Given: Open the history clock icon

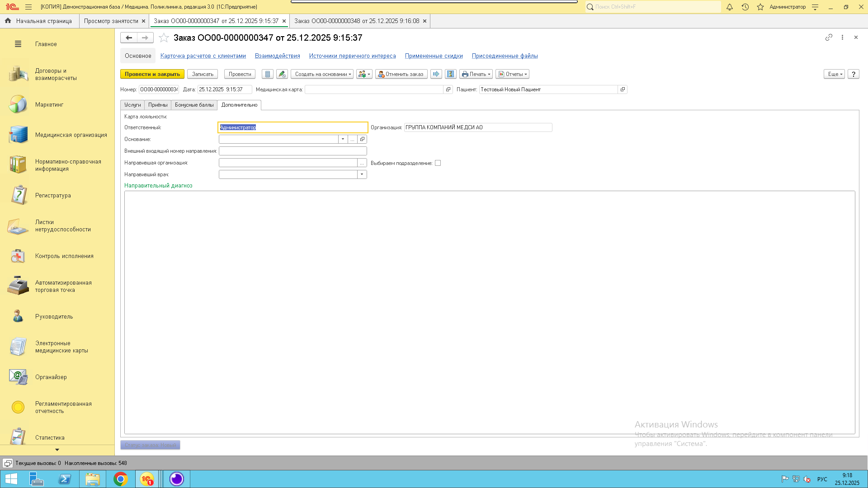Looking at the screenshot, I should tap(745, 7).
